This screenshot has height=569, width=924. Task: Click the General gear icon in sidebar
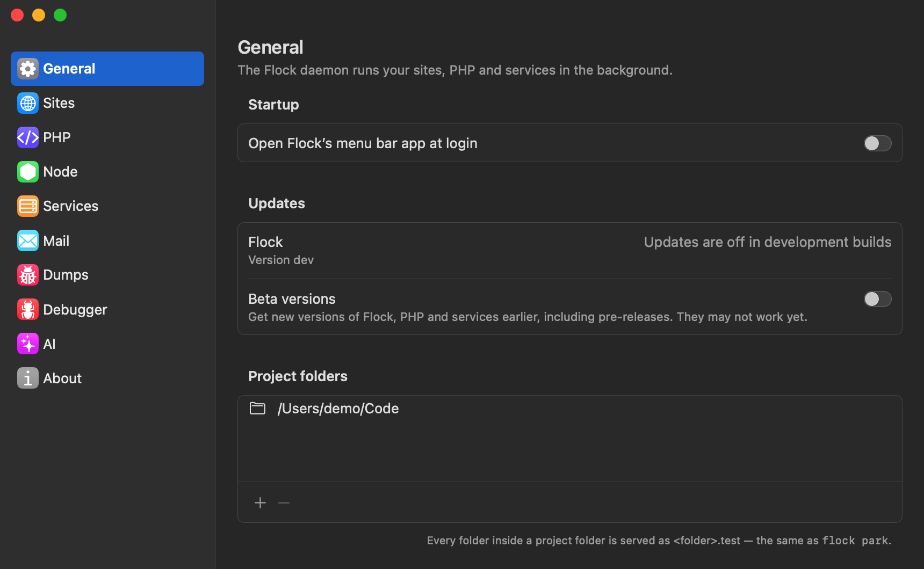[x=28, y=69]
